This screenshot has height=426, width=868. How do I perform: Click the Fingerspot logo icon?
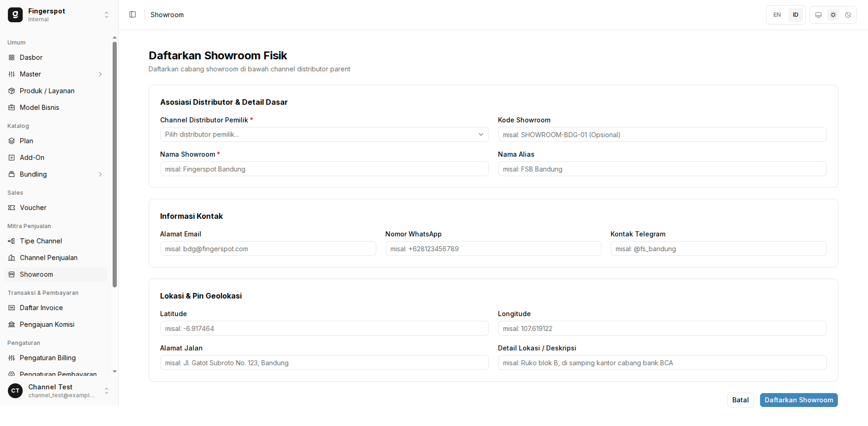(15, 15)
